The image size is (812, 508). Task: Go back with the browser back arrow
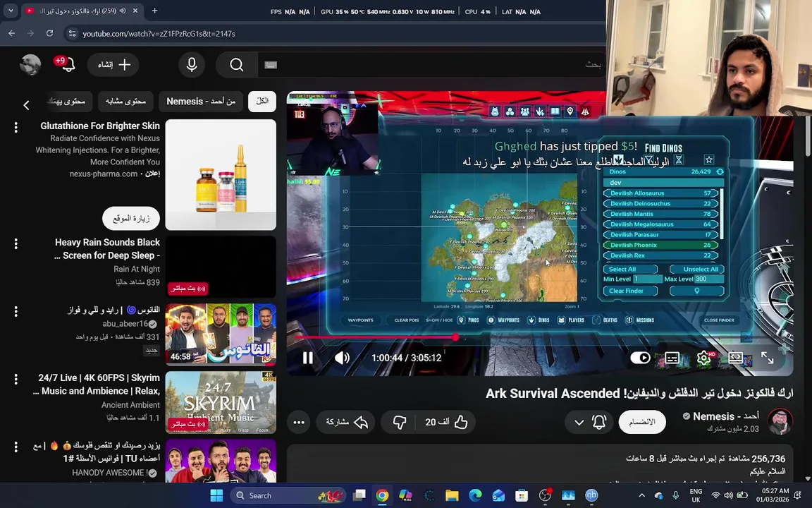click(11, 33)
